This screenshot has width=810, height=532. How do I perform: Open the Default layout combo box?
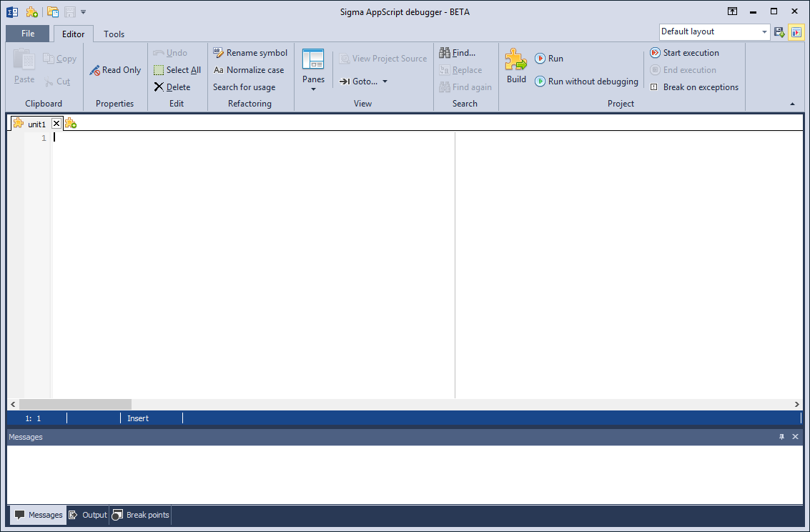(714, 31)
